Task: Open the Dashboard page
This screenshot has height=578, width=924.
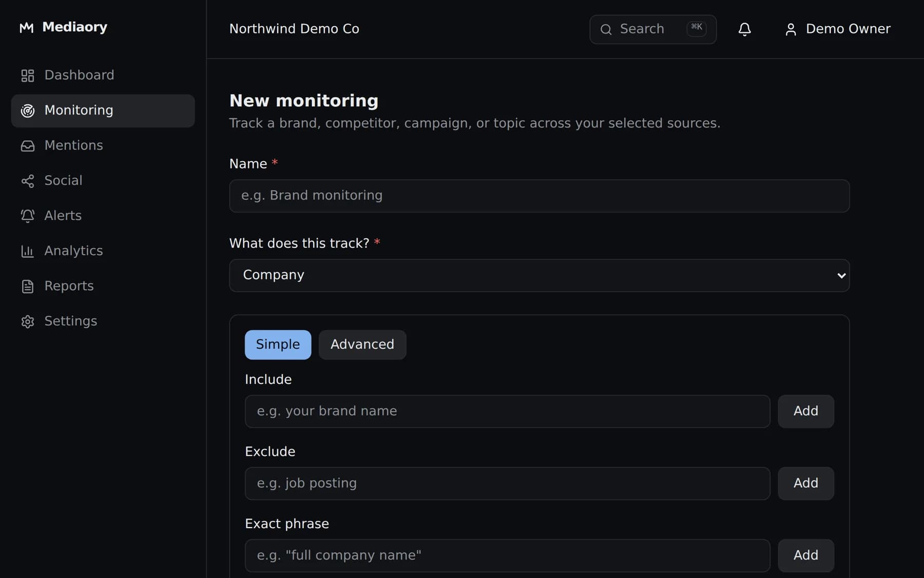Action: click(x=103, y=76)
